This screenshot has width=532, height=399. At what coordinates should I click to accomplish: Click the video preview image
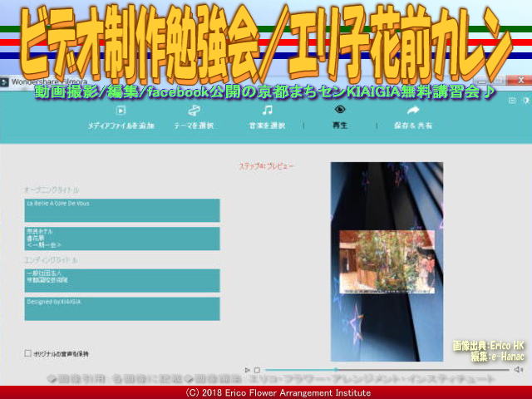[x=387, y=262]
